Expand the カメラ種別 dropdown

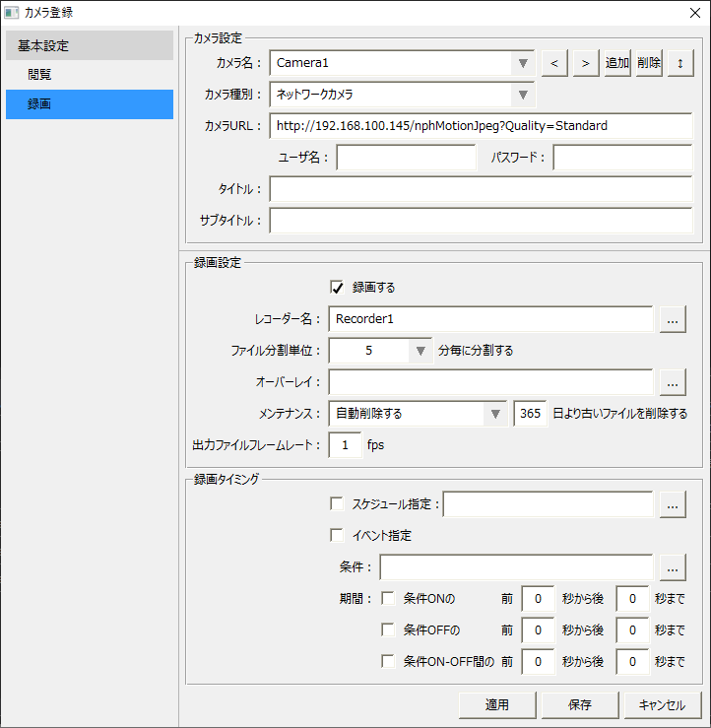coord(523,95)
